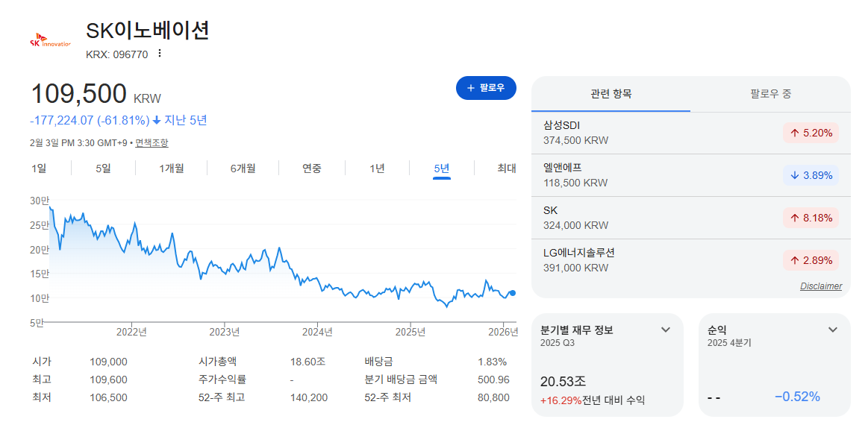Click the 52-주 최저 value 80,800
Screen dimensions: 868x425
point(493,397)
